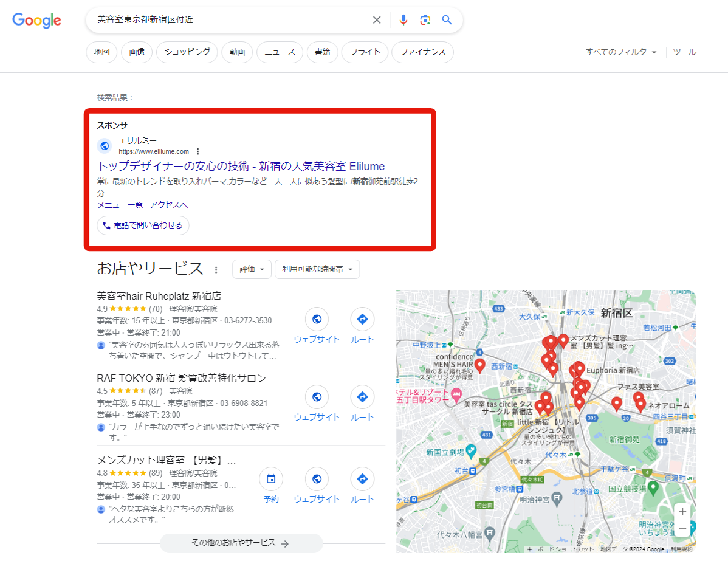Click その他のお店やサービス to see more shops
This screenshot has height=561, width=728.
click(241, 543)
